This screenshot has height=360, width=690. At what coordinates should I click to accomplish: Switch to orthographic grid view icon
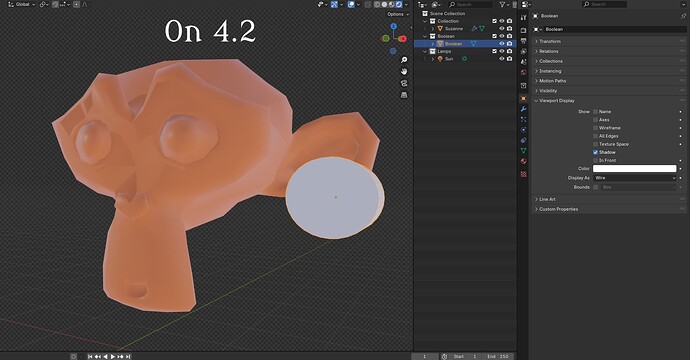[x=404, y=95]
